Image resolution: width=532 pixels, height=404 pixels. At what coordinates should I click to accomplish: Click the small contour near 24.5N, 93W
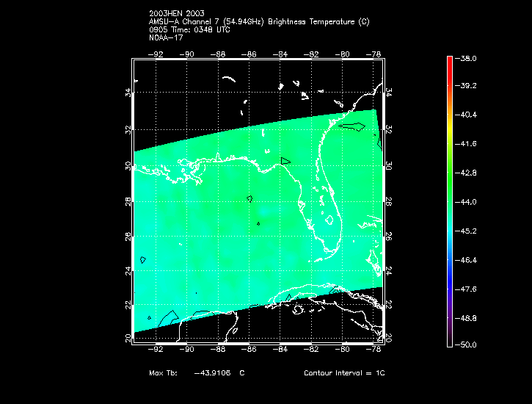(x=143, y=260)
